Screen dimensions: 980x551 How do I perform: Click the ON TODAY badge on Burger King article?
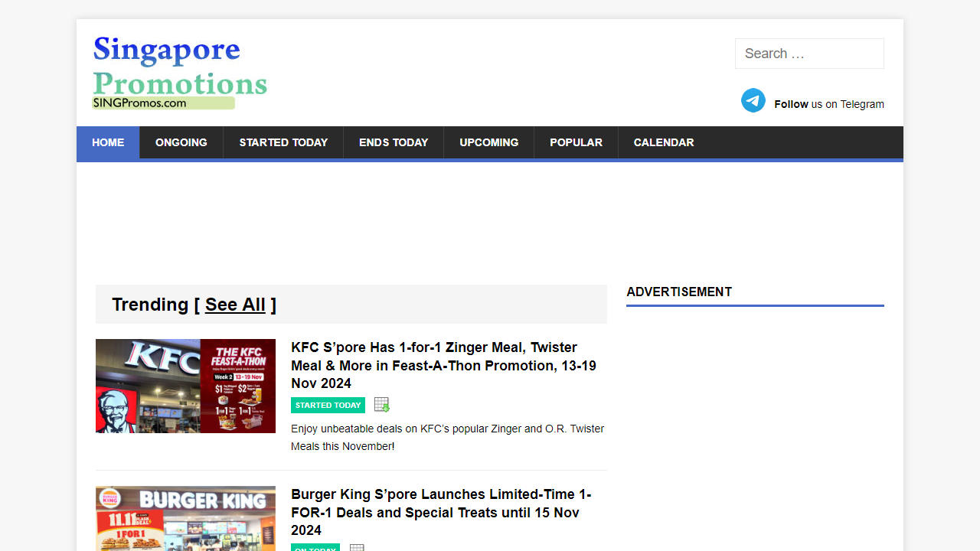pos(315,549)
